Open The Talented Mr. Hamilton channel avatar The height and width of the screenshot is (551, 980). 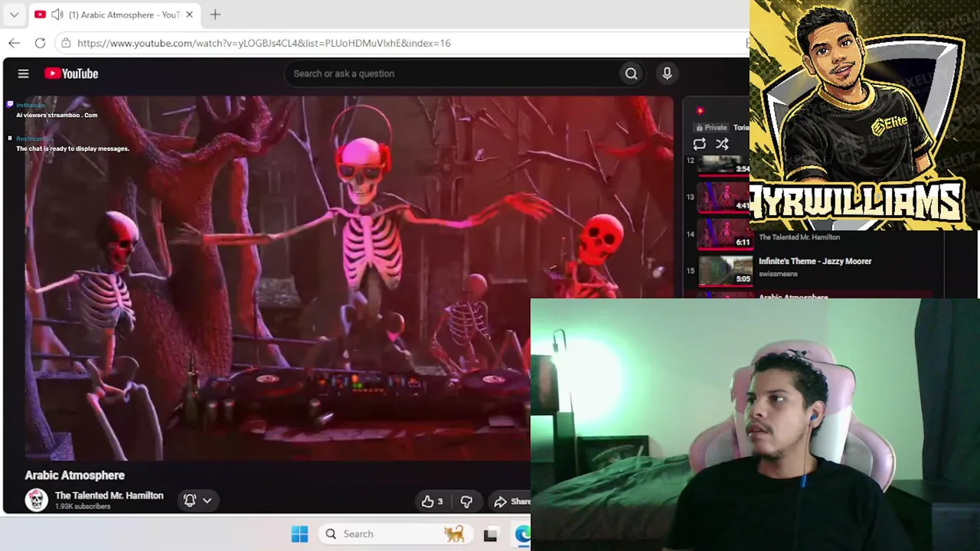point(36,500)
